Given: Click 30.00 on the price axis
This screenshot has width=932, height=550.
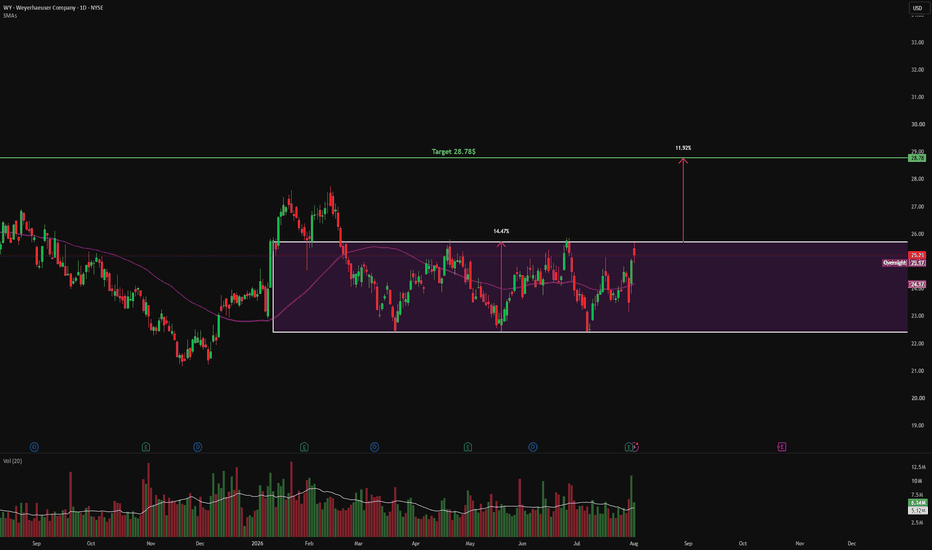Looking at the screenshot, I should 917,124.
